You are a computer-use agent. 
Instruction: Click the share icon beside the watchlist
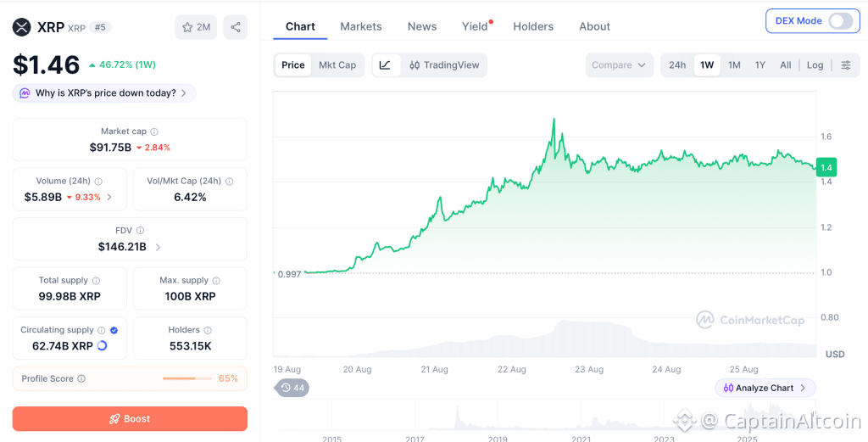[236, 27]
